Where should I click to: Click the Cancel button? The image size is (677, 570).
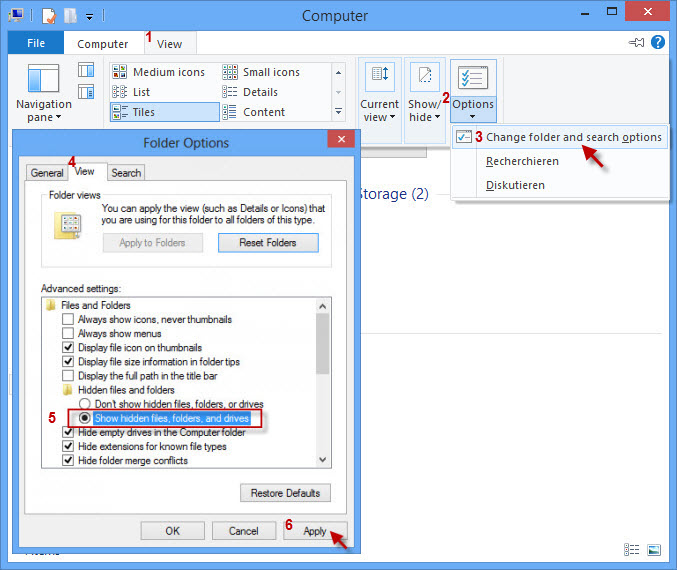[244, 531]
